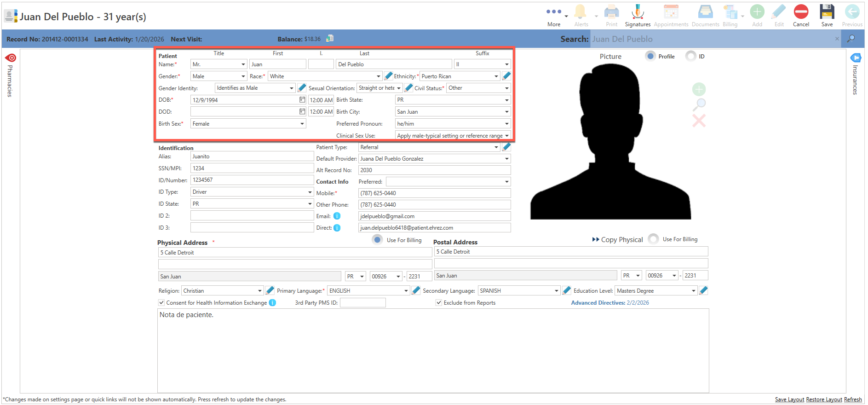
Task: Open the balance statement icon
Action: click(x=330, y=39)
